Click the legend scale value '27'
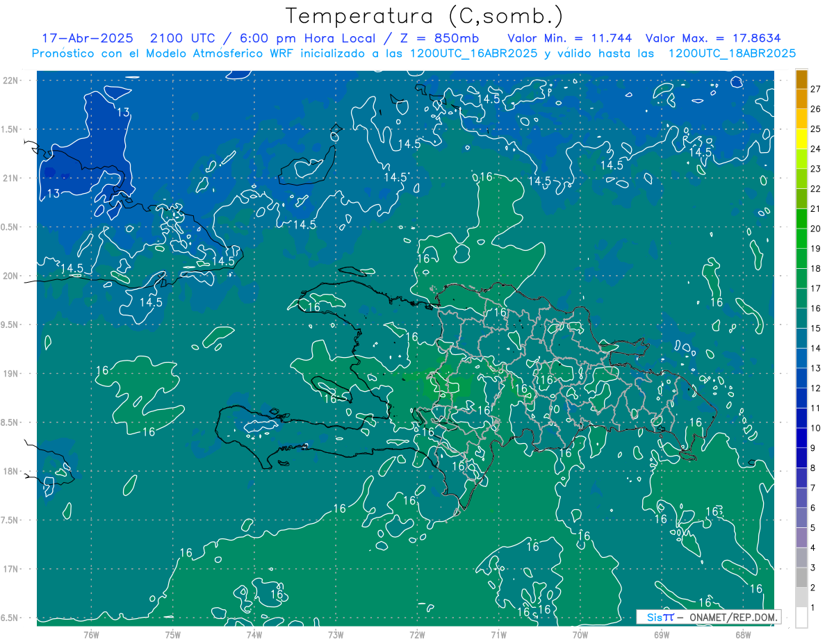834x644 pixels. pyautogui.click(x=815, y=89)
